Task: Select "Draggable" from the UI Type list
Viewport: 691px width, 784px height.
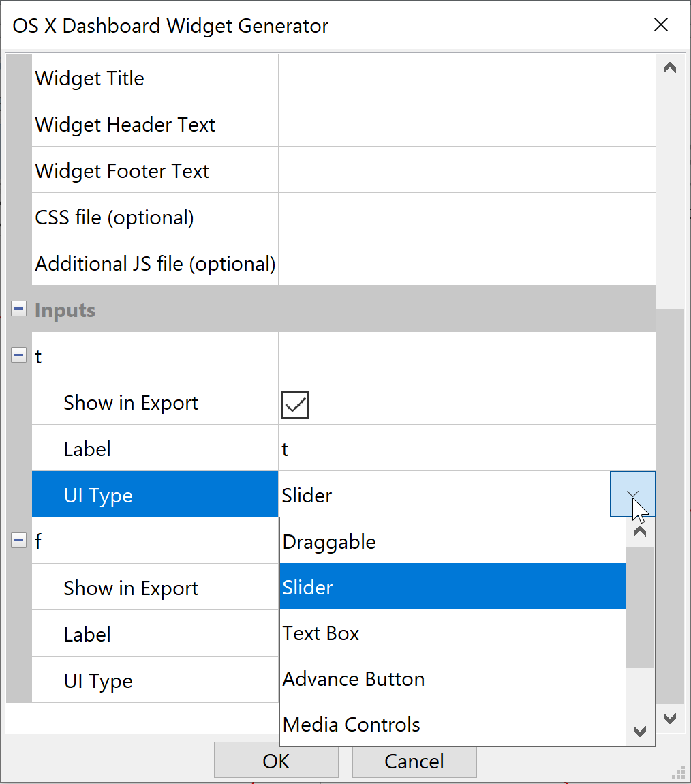Action: pos(329,541)
